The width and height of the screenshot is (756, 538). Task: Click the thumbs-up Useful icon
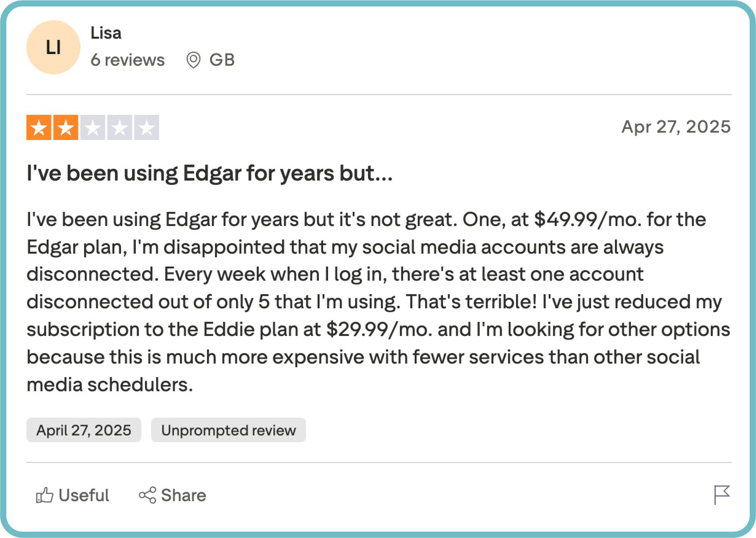pos(45,495)
